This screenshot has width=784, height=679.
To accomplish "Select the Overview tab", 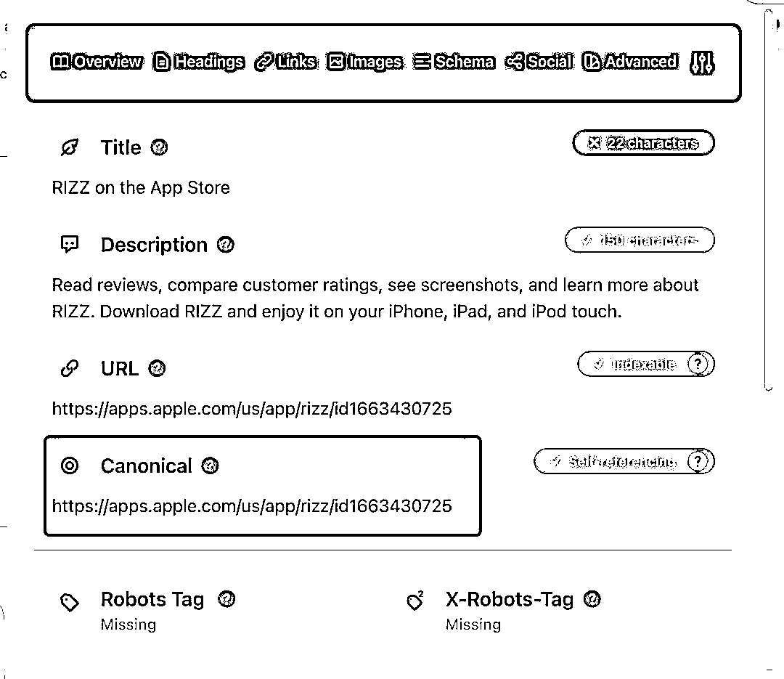I will click(97, 62).
